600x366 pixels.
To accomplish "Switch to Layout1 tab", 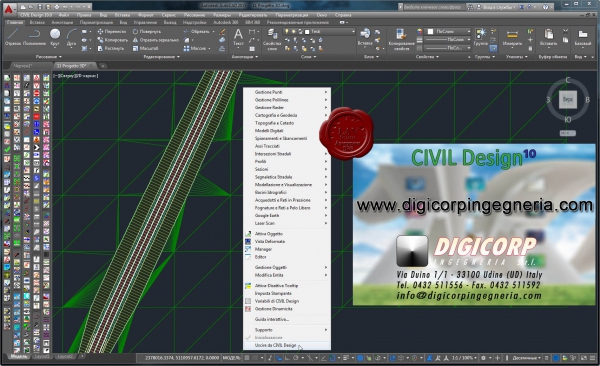I will [x=42, y=356].
